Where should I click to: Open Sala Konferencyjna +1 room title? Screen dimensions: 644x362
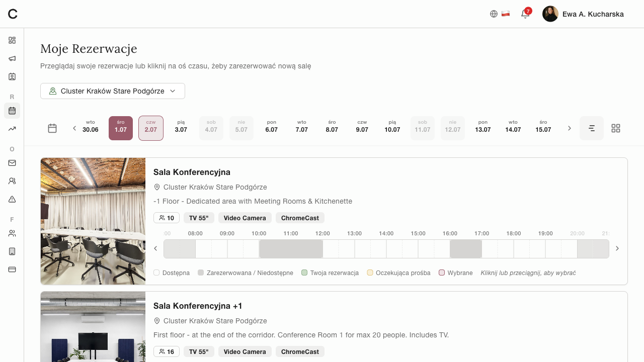(198, 306)
